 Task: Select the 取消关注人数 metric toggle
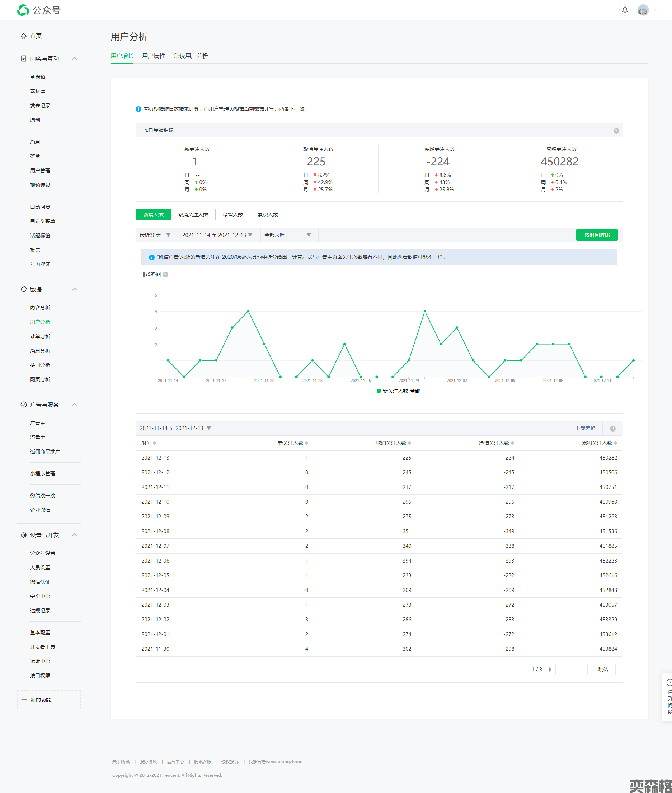coord(193,215)
